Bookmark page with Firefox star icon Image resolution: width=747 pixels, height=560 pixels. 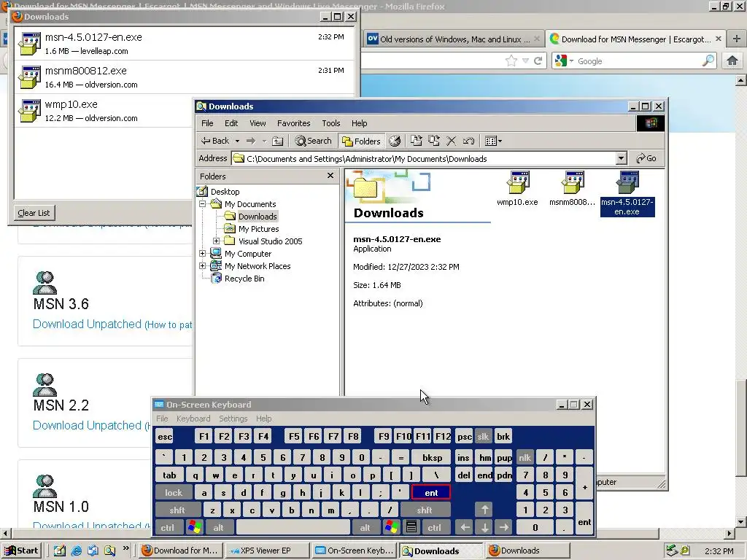click(511, 61)
